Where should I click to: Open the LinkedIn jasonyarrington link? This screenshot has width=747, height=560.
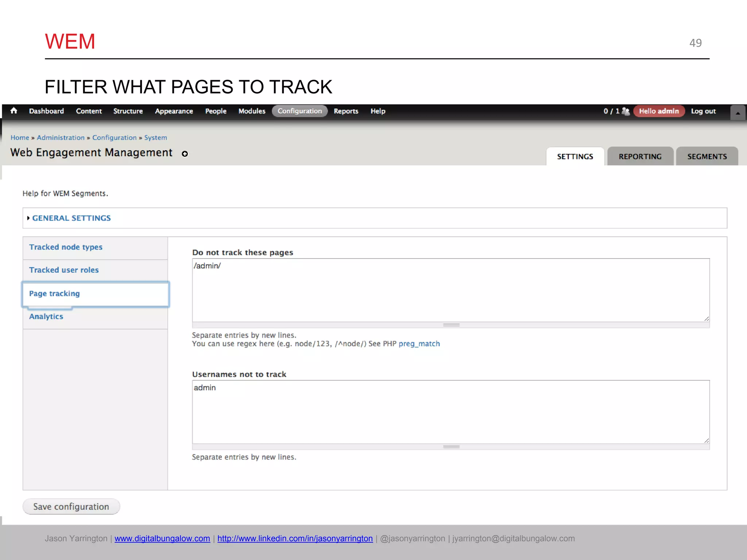point(295,538)
